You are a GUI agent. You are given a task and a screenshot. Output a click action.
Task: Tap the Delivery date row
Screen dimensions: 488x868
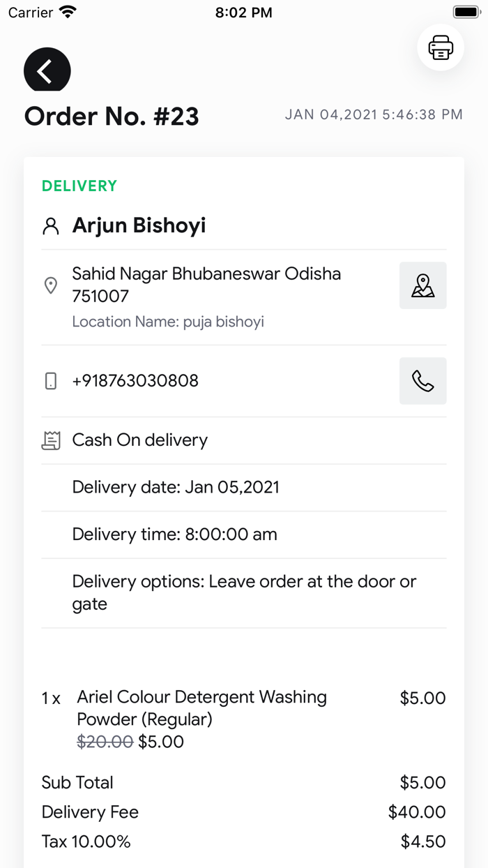tap(176, 487)
